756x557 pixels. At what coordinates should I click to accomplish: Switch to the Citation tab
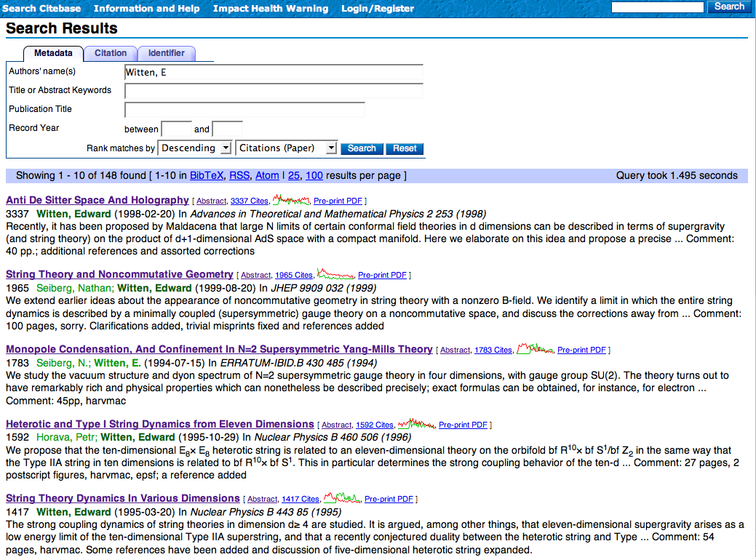[x=111, y=53]
